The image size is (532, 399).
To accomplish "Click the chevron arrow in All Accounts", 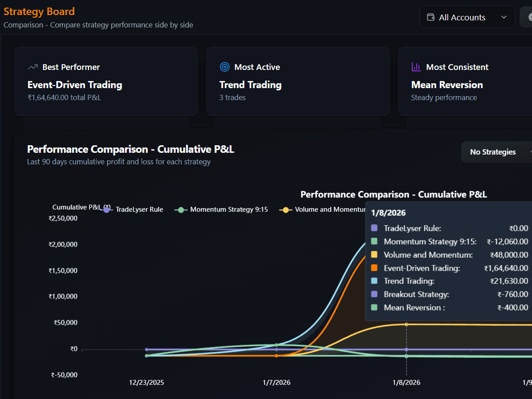I will (504, 17).
